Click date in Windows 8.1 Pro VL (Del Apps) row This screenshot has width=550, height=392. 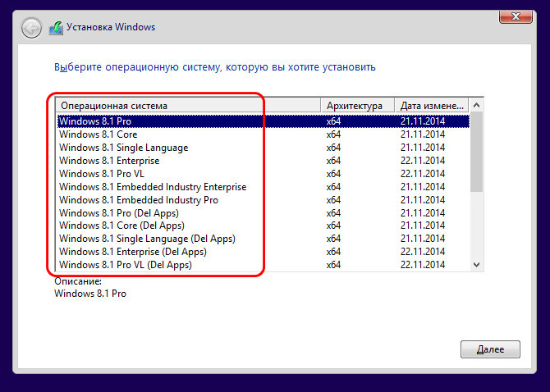pyautogui.click(x=423, y=265)
